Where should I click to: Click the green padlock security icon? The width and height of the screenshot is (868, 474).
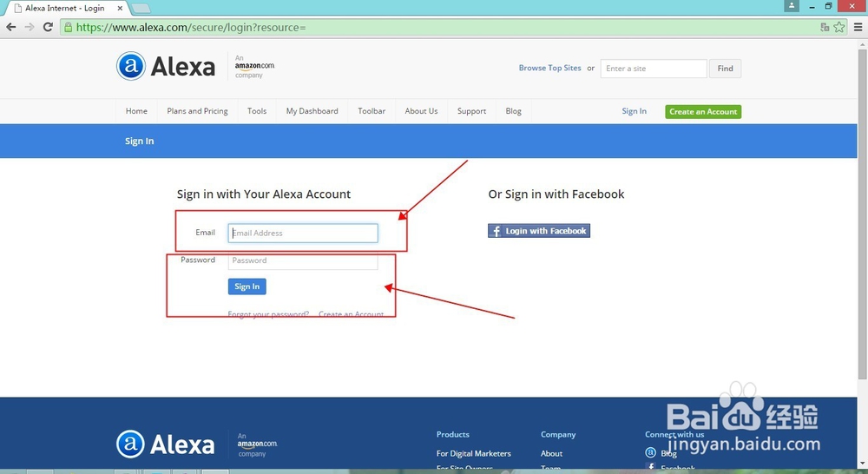pos(68,27)
